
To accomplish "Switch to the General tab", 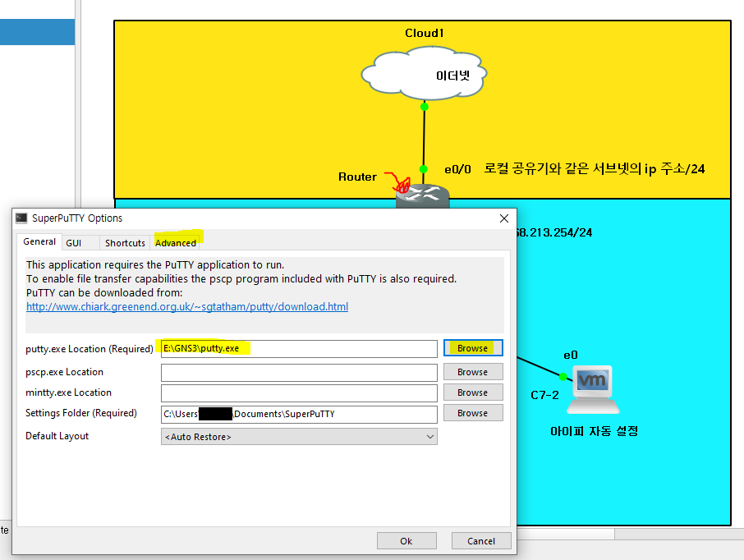I will point(39,241).
